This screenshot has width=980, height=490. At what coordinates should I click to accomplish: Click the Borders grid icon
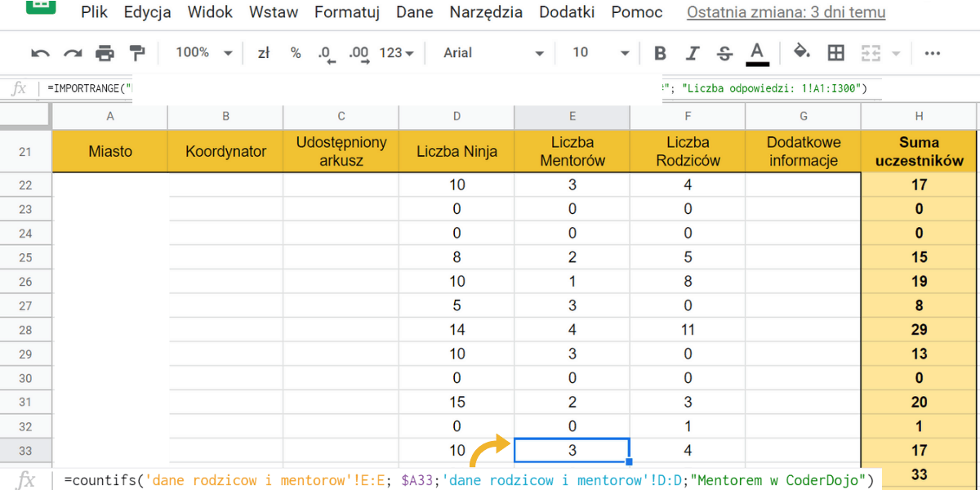835,53
